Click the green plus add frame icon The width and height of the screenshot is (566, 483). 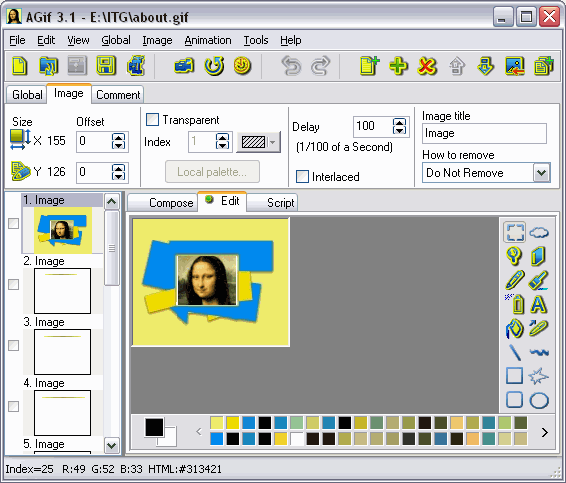398,66
